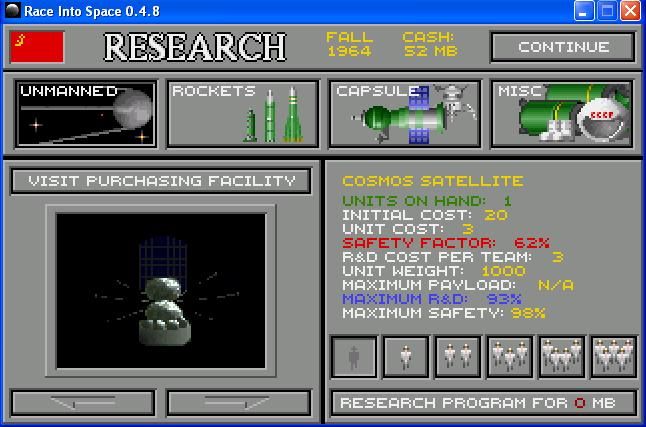Close the Race Into Space window
The image size is (646, 427).
coord(631,10)
